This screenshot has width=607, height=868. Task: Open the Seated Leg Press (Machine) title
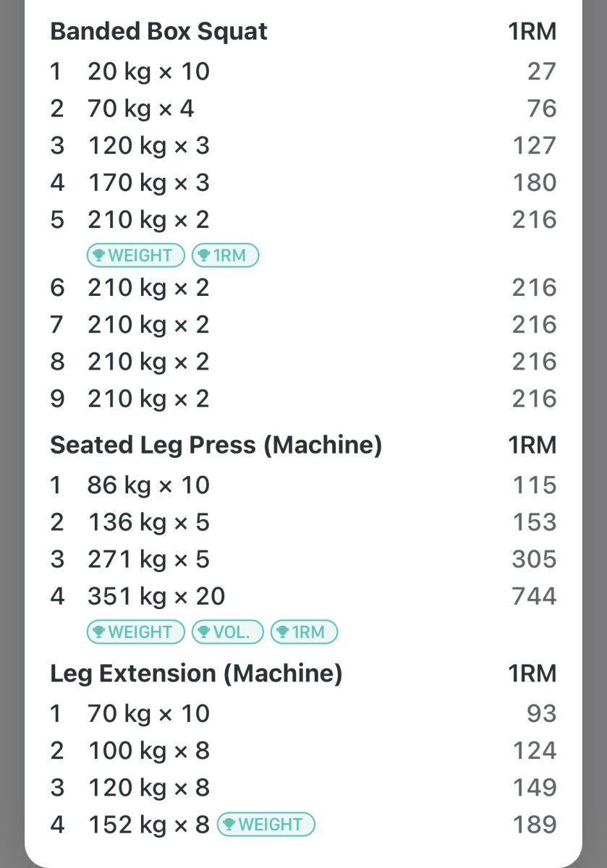pyautogui.click(x=216, y=446)
